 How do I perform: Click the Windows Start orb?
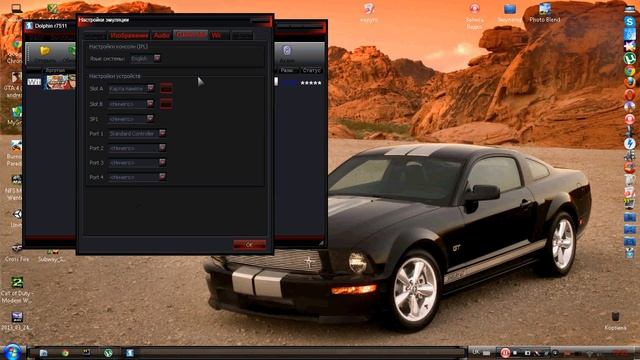12,352
